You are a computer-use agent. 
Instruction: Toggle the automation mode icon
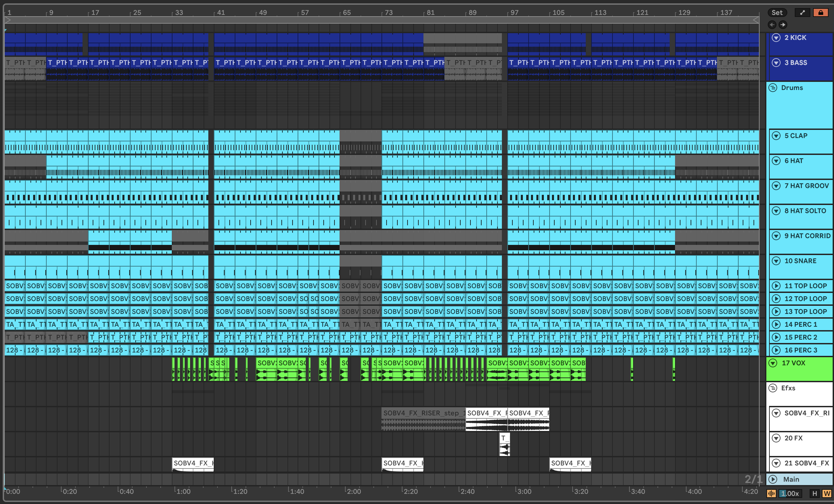pos(802,13)
